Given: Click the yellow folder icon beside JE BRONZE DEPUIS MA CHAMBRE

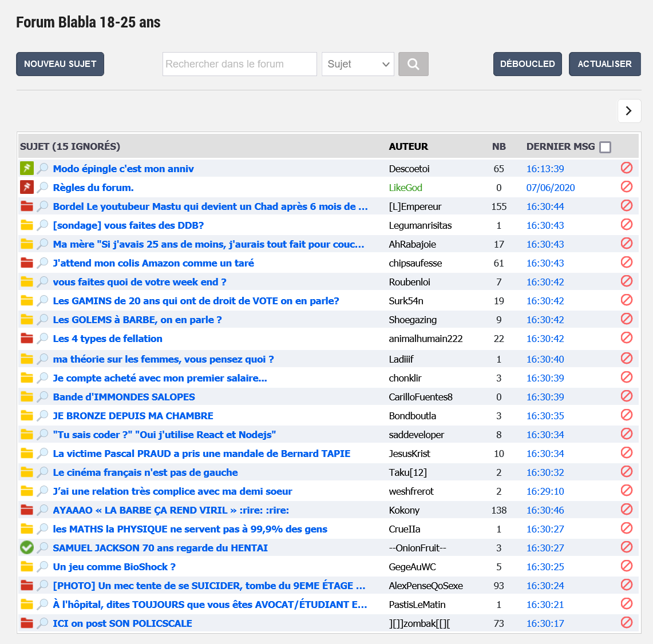Looking at the screenshot, I should (27, 415).
